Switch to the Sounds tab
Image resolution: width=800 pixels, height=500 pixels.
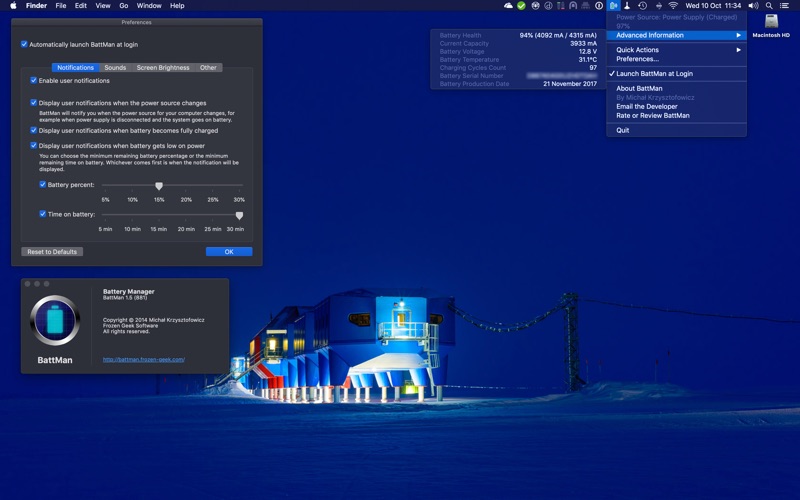[x=115, y=67]
